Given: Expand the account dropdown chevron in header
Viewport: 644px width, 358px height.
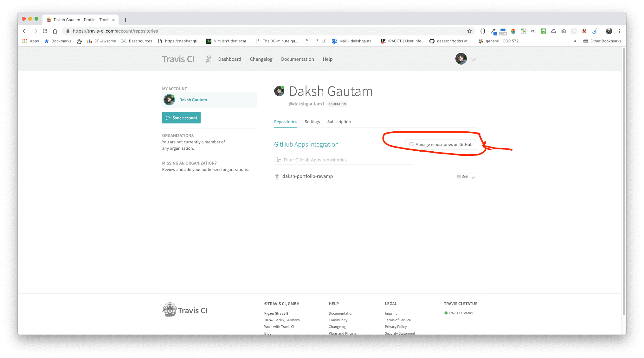Looking at the screenshot, I should click(473, 60).
